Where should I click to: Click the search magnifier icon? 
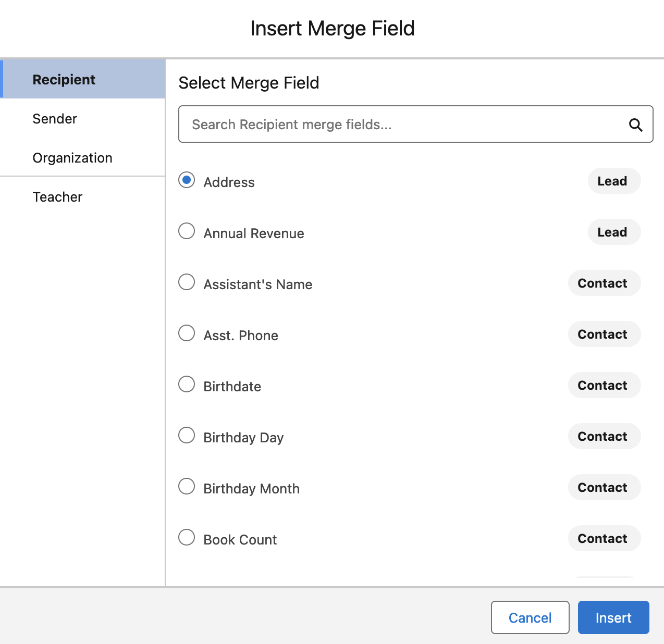(x=635, y=125)
